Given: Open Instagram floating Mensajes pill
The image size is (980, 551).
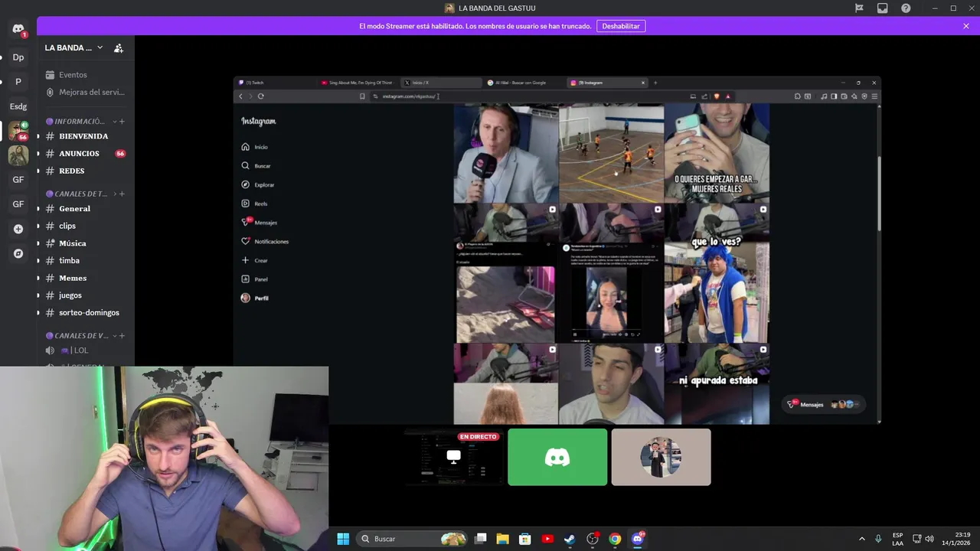Looking at the screenshot, I should point(825,404).
